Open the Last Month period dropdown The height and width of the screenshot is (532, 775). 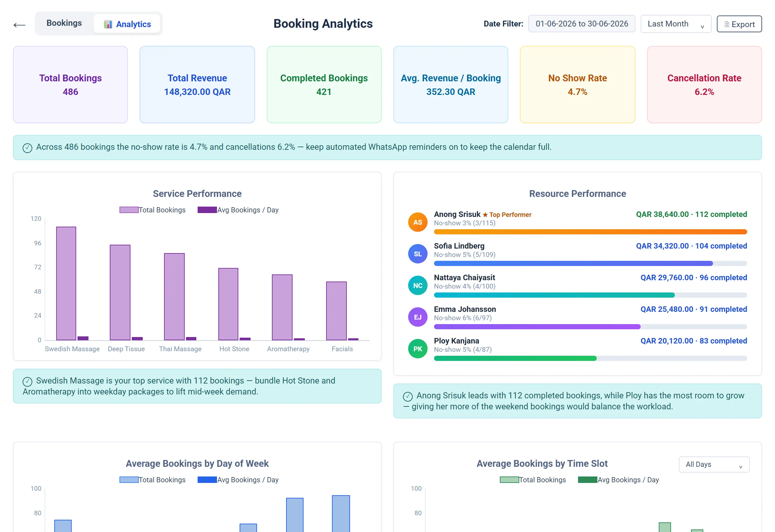click(x=676, y=24)
